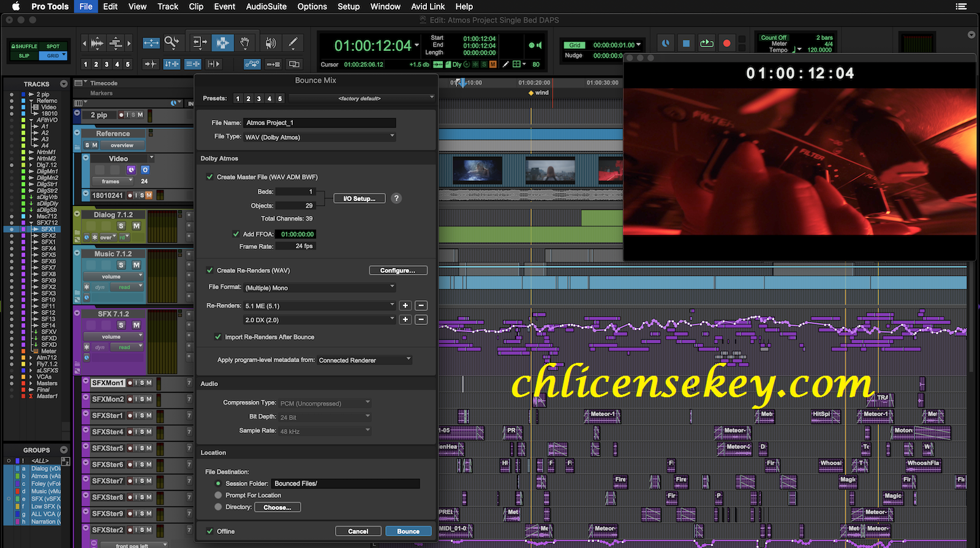This screenshot has width=980, height=548.
Task: Select the Scrubber speaker tool
Action: point(270,43)
